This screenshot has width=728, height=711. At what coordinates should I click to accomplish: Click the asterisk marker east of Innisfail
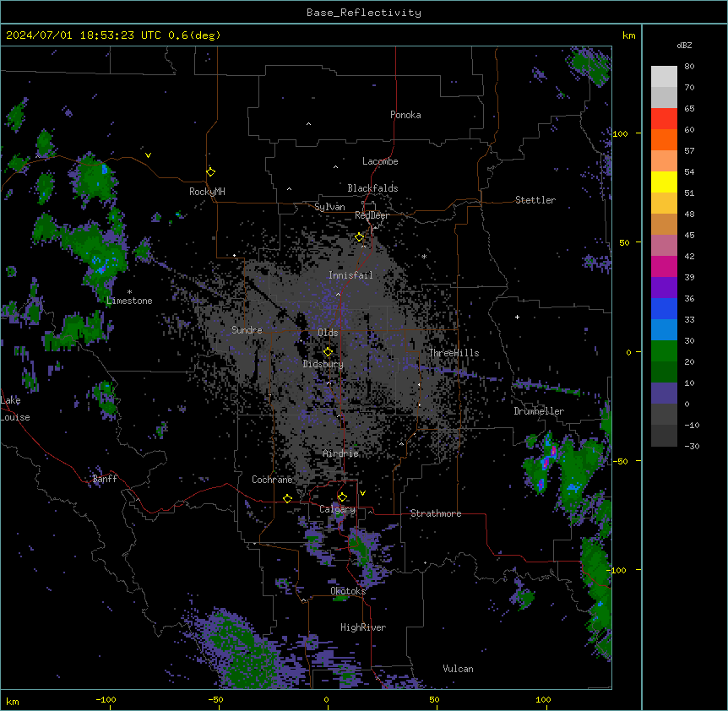click(424, 256)
